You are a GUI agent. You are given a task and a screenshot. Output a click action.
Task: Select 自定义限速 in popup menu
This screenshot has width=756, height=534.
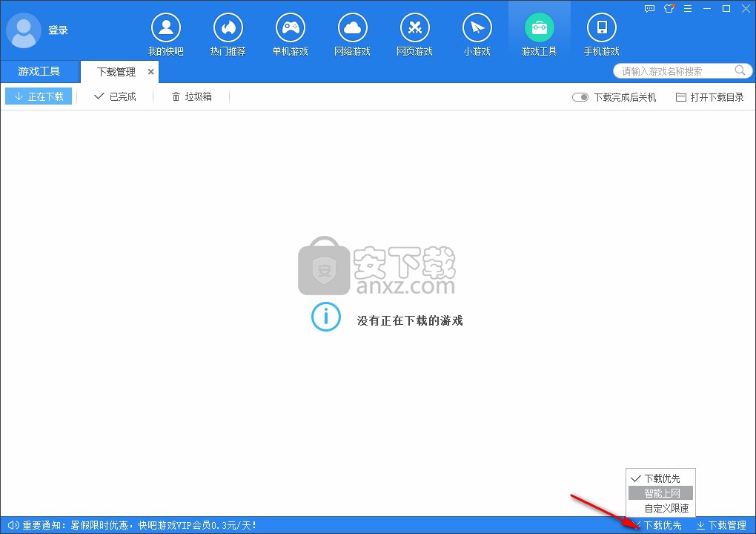click(660, 508)
